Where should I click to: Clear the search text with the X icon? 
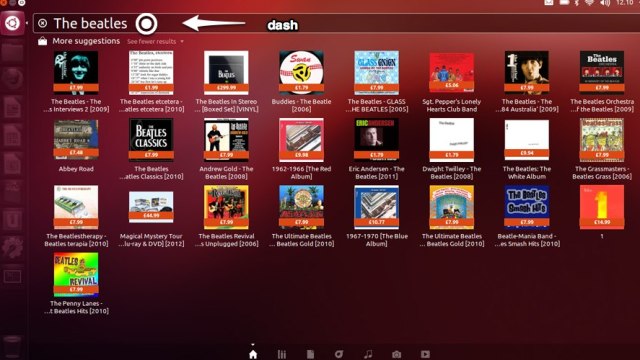click(42, 23)
